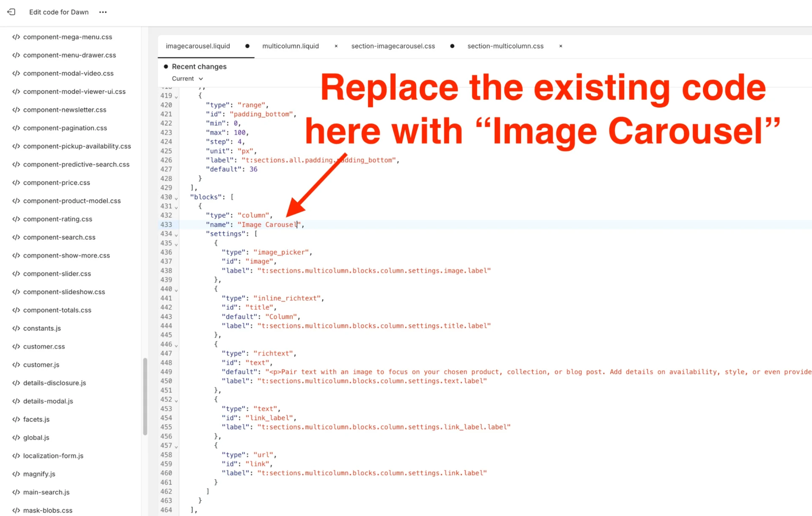812x516 pixels.
Task: Collapse the blocks fold arrow at line 430
Action: (176, 197)
